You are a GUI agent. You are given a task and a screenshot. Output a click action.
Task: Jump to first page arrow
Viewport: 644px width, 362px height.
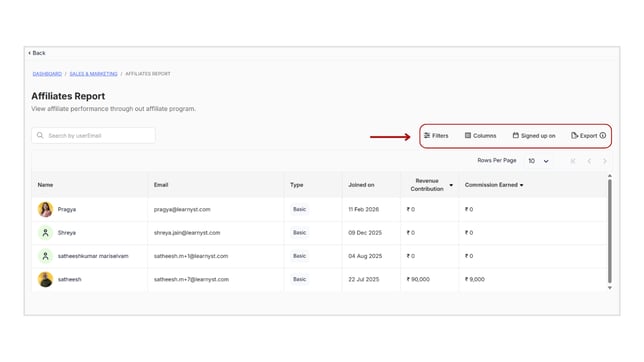pos(573,161)
